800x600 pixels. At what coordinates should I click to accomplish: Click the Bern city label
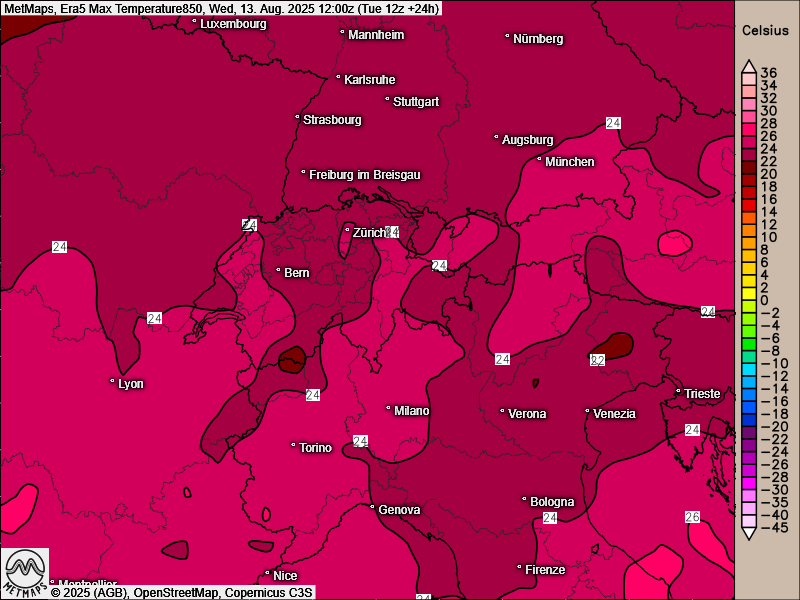coord(296,273)
